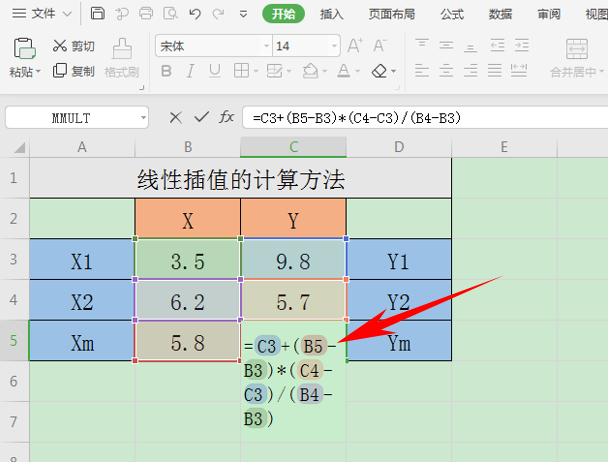
Task: Cancel formula entry with X icon
Action: 176,117
